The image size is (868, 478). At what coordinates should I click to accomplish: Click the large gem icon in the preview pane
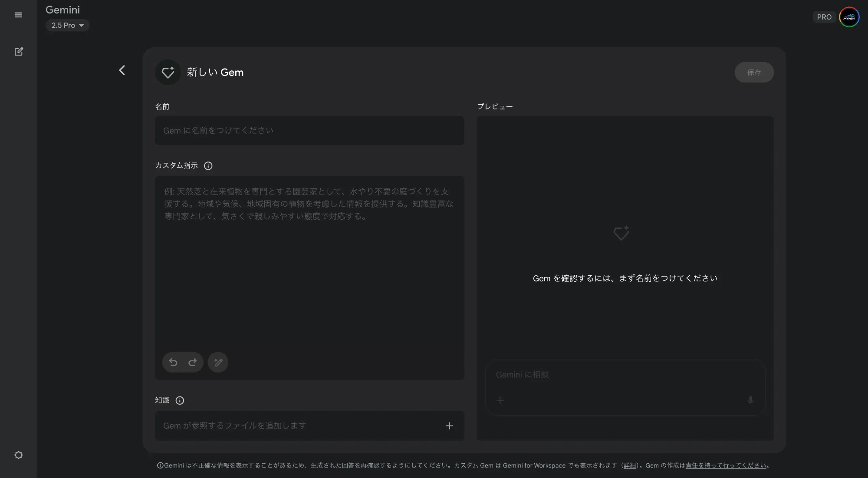[621, 233]
